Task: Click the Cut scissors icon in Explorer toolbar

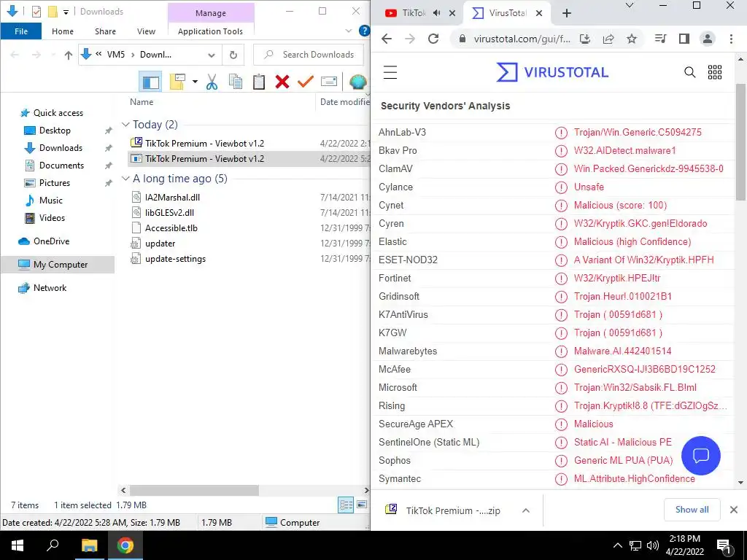Action: tap(212, 82)
